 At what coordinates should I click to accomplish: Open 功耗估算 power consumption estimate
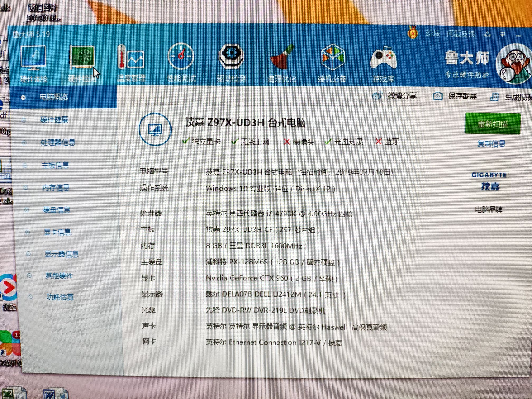pos(59,297)
